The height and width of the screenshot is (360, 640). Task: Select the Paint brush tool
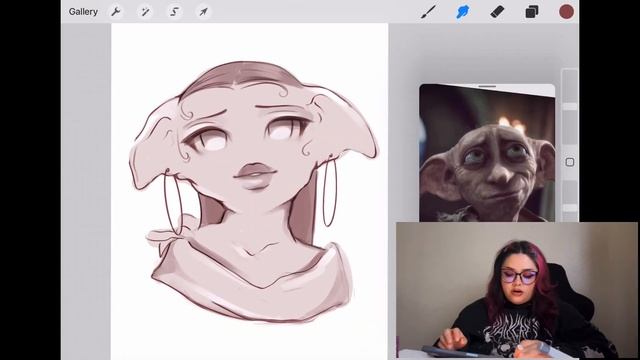point(428,12)
